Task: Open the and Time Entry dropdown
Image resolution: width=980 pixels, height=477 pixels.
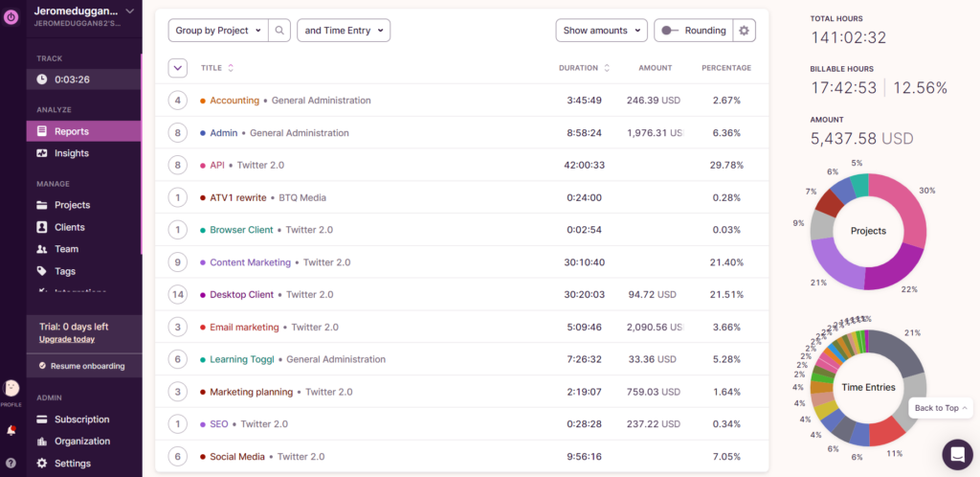Action: point(344,31)
